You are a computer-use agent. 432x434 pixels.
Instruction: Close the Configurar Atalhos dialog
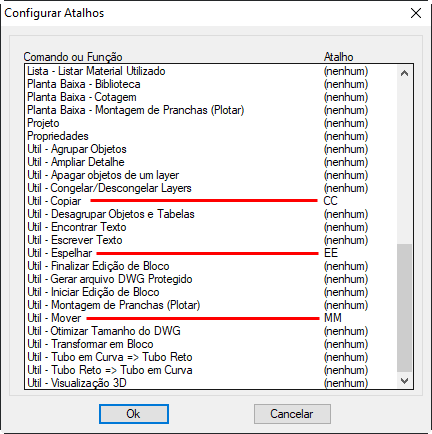[416, 13]
